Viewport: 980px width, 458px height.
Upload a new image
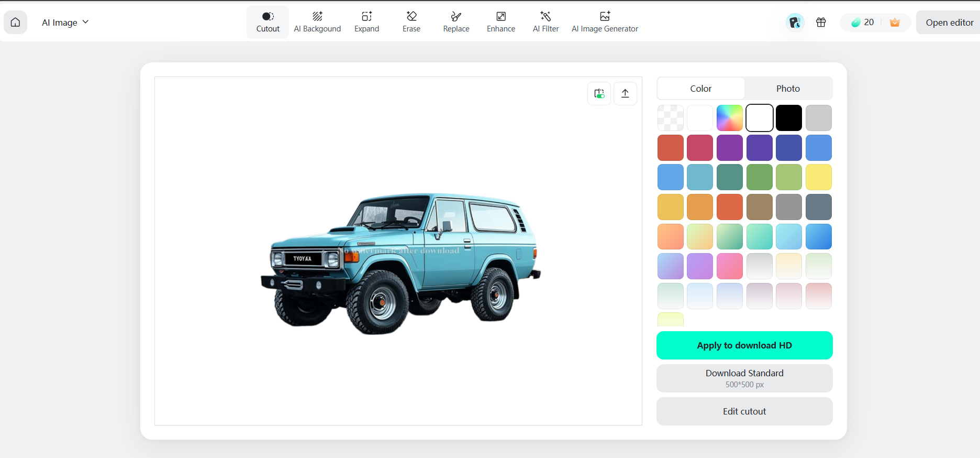click(625, 93)
